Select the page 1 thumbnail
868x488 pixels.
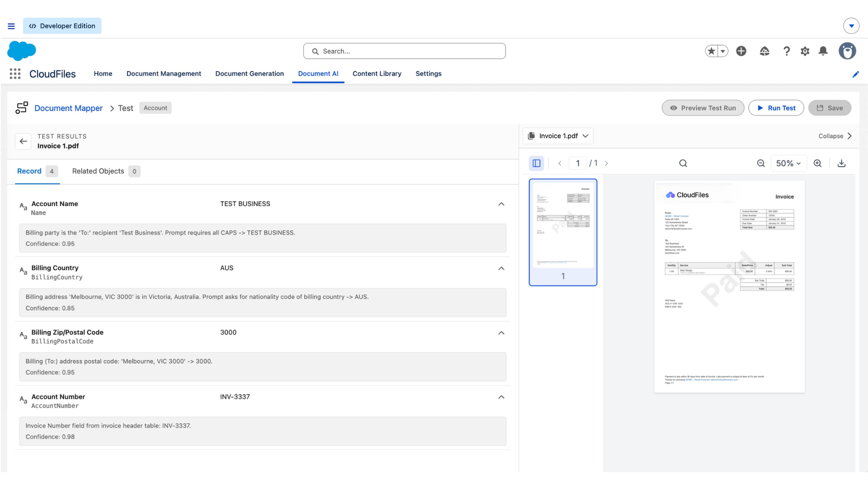563,232
